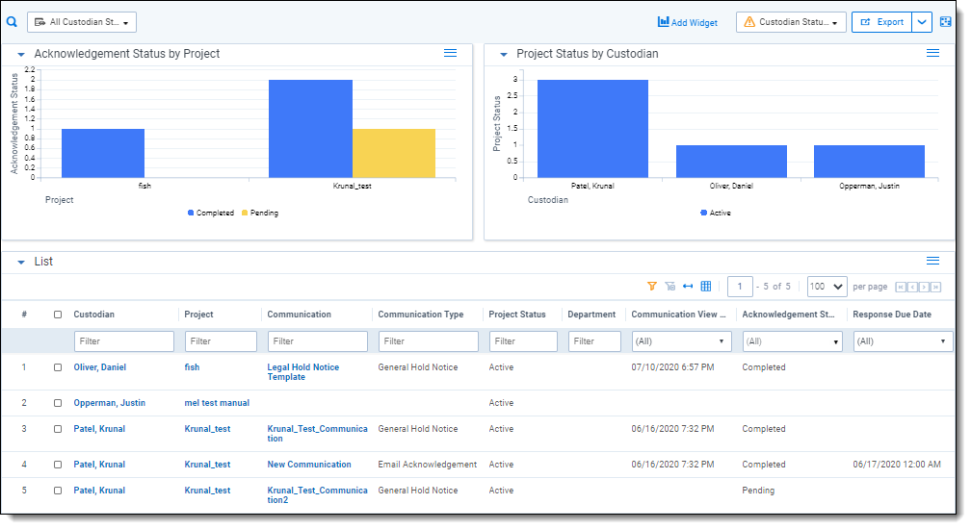
Task: Click the search magnifier icon
Action: click(12, 21)
